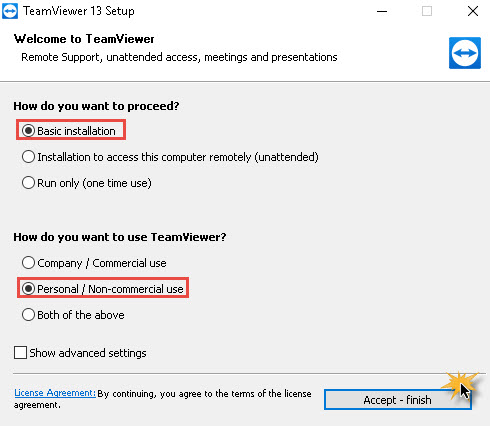Click the TeamViewer icon in the title bar
Screen dimensions: 490x426
(x=10, y=11)
